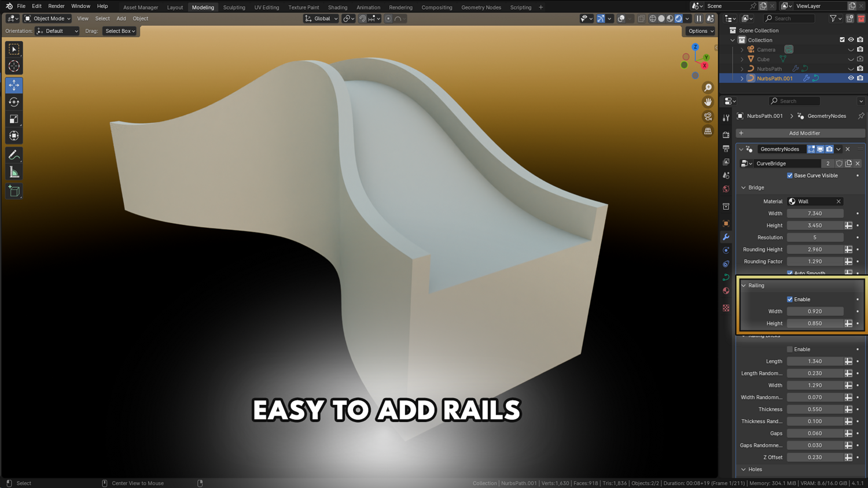Toggle the Collection eye visibility icon
868x488 pixels.
pyautogui.click(x=851, y=40)
